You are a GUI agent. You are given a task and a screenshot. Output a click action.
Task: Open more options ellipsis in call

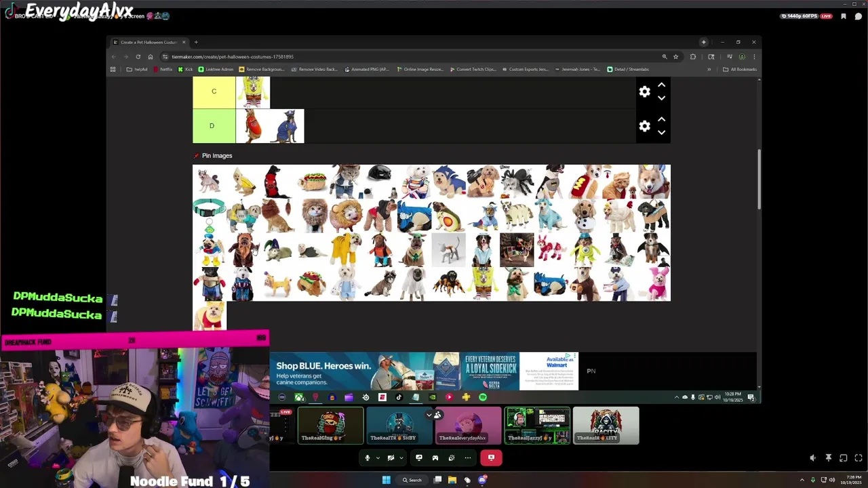coord(468,457)
